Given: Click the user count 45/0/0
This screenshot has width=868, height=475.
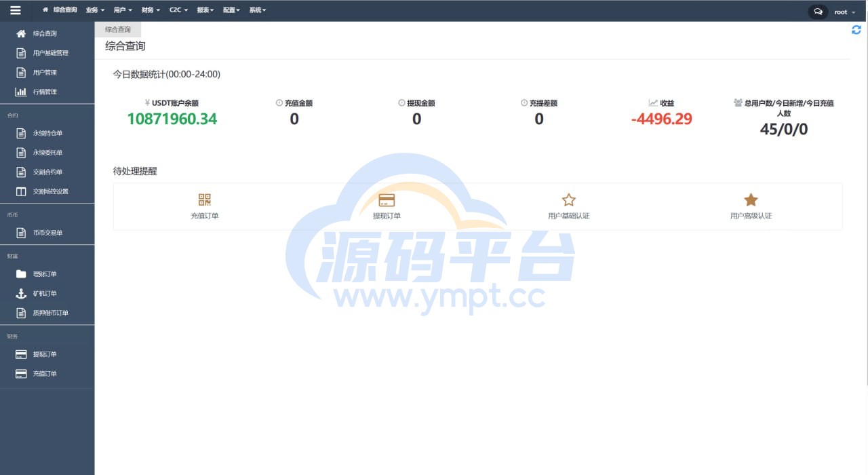Looking at the screenshot, I should 784,129.
